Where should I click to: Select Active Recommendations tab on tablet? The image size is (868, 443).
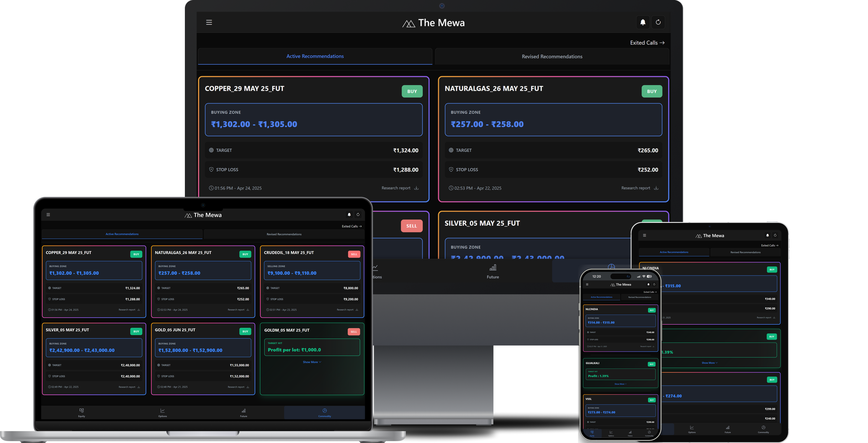click(x=674, y=252)
